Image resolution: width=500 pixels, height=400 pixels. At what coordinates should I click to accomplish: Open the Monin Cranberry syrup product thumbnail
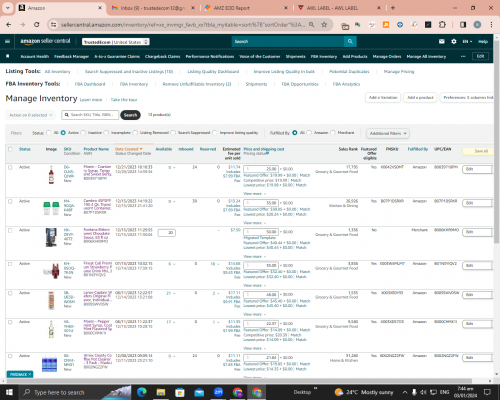(x=51, y=175)
